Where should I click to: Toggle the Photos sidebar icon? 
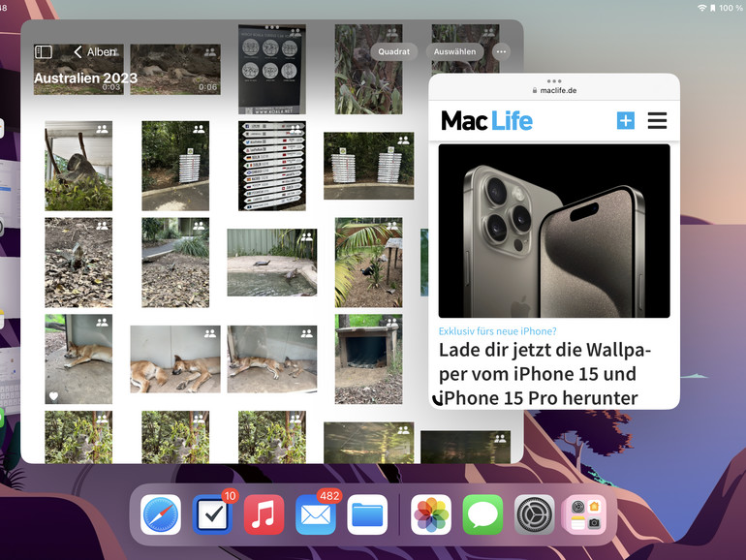[x=44, y=52]
